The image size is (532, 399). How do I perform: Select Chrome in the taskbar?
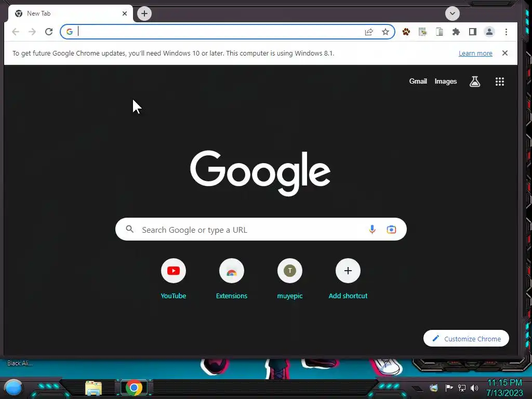134,388
